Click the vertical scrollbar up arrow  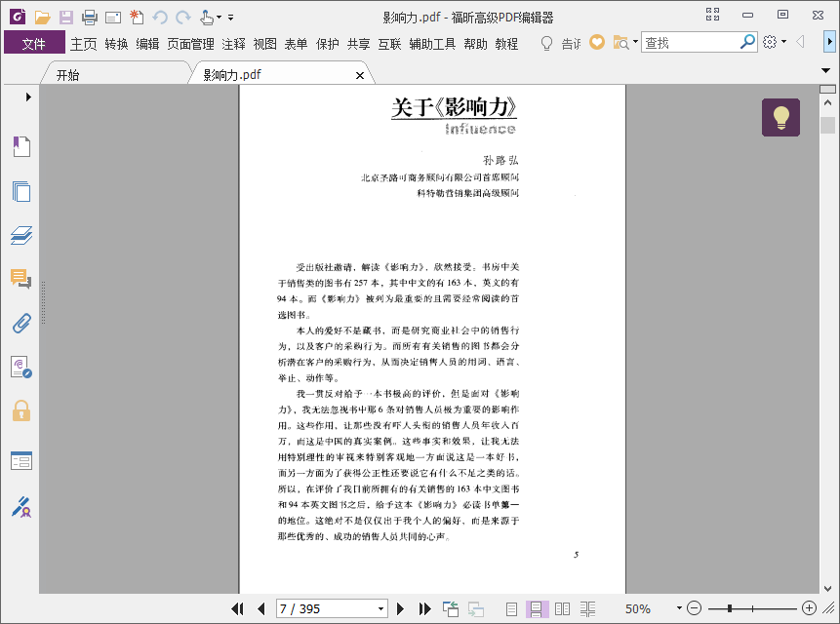827,102
